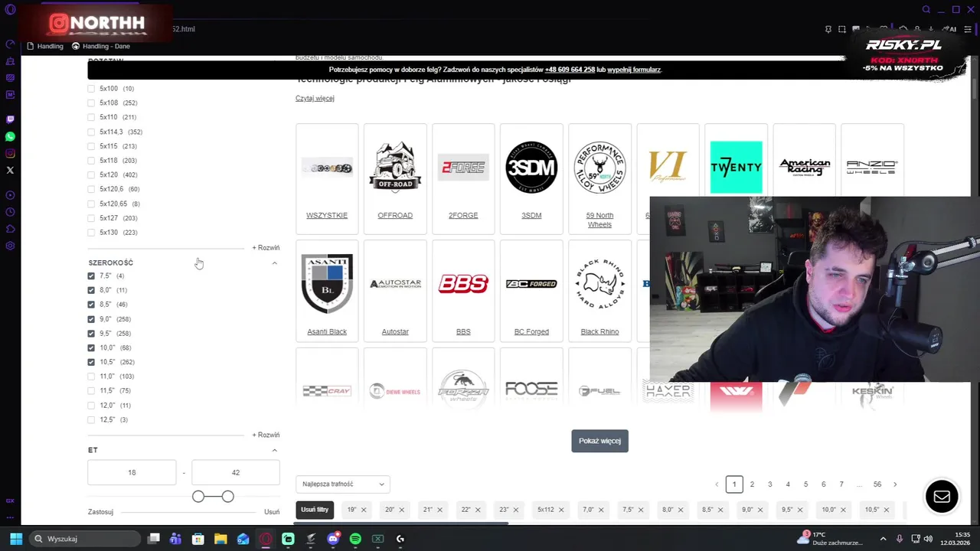Remove the 19" filter chip
Viewport: 980px width, 551px height.
coord(364,510)
